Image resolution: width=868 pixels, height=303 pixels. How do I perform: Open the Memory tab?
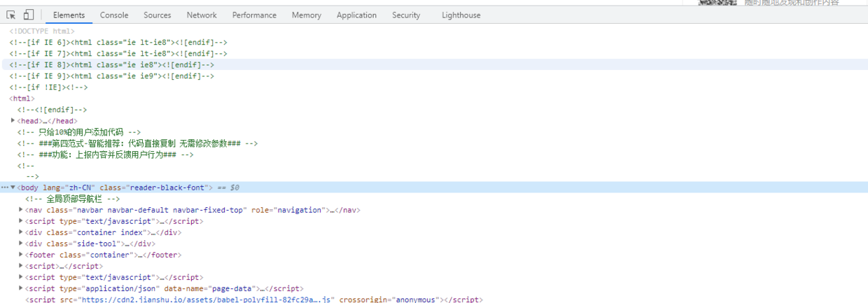pos(307,15)
